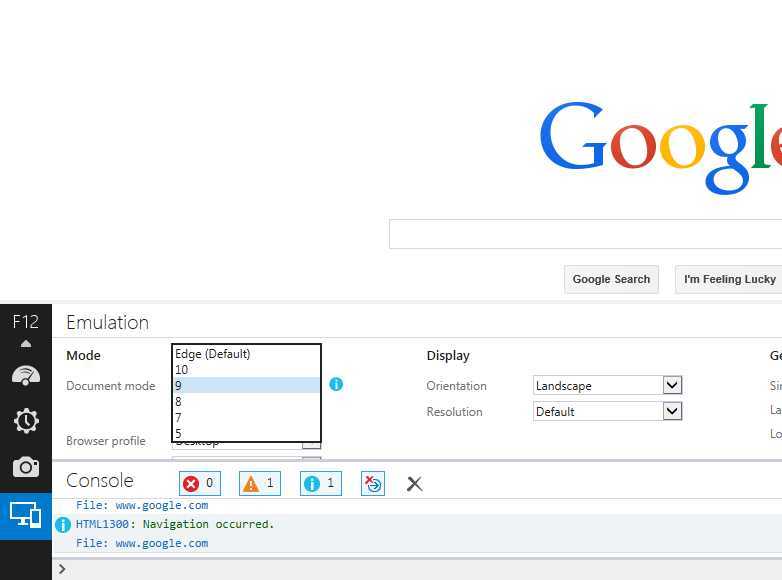Choose document mode 7
The height and width of the screenshot is (580, 782).
click(246, 417)
